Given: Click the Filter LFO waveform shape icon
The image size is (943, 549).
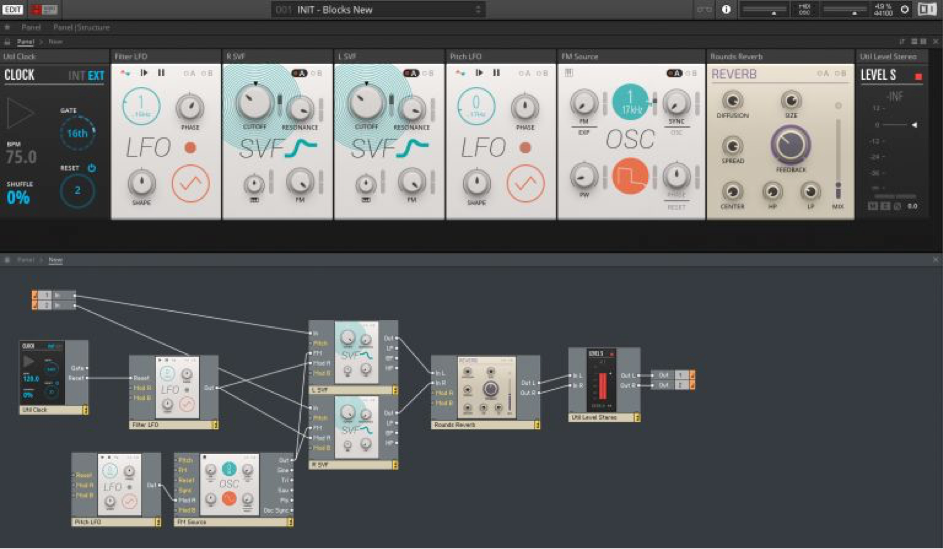Looking at the screenshot, I should 190,183.
